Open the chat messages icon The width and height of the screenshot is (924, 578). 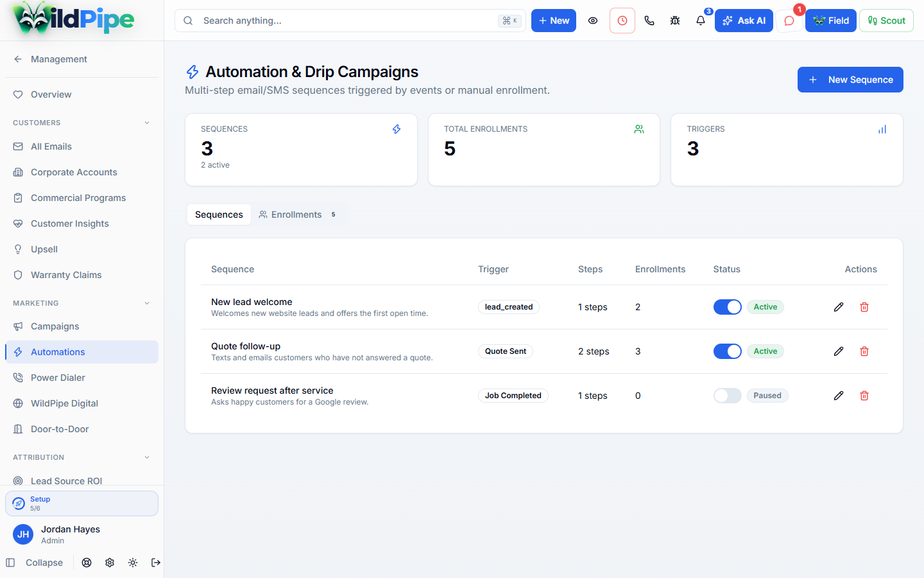pyautogui.click(x=789, y=21)
